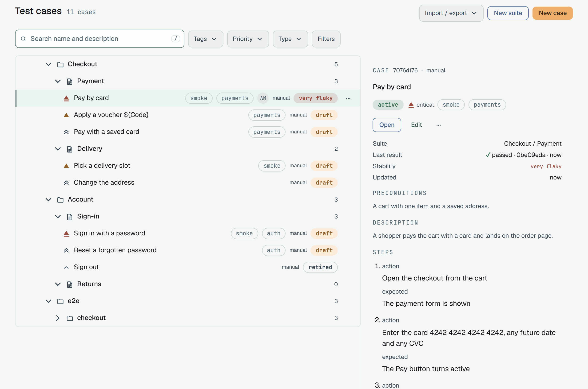
Task: Open the more menu on Pay by card row
Action: click(x=348, y=98)
